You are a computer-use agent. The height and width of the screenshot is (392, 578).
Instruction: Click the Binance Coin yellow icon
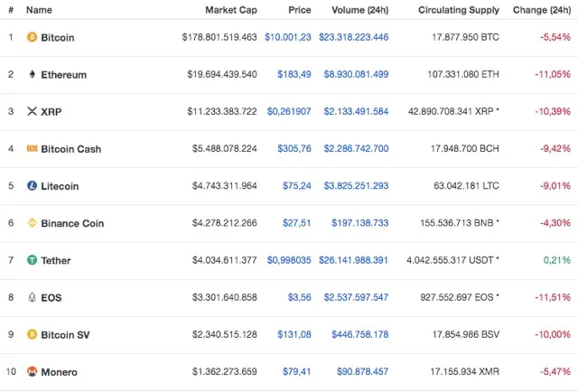coord(33,223)
